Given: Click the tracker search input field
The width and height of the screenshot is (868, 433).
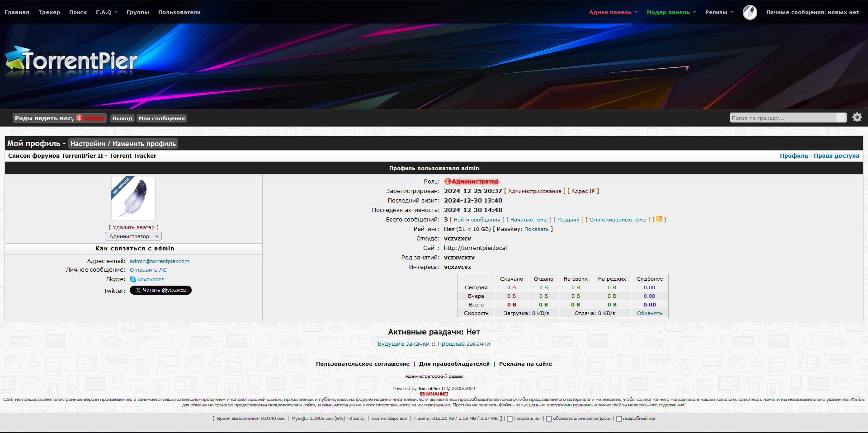Looking at the screenshot, I should click(783, 118).
